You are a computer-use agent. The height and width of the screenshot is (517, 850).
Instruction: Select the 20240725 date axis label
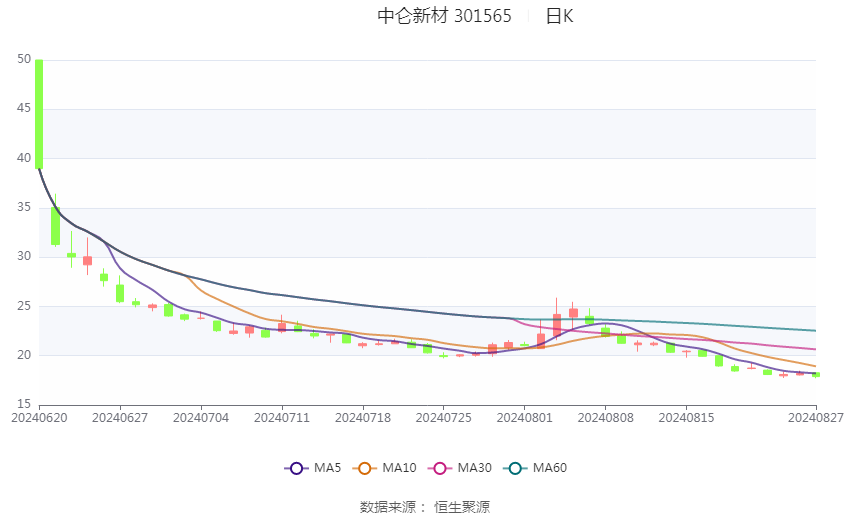pyautogui.click(x=443, y=418)
